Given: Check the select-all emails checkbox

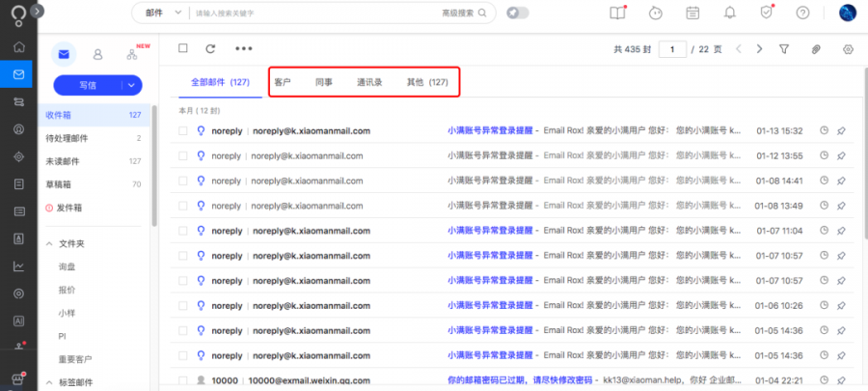Looking at the screenshot, I should 183,48.
